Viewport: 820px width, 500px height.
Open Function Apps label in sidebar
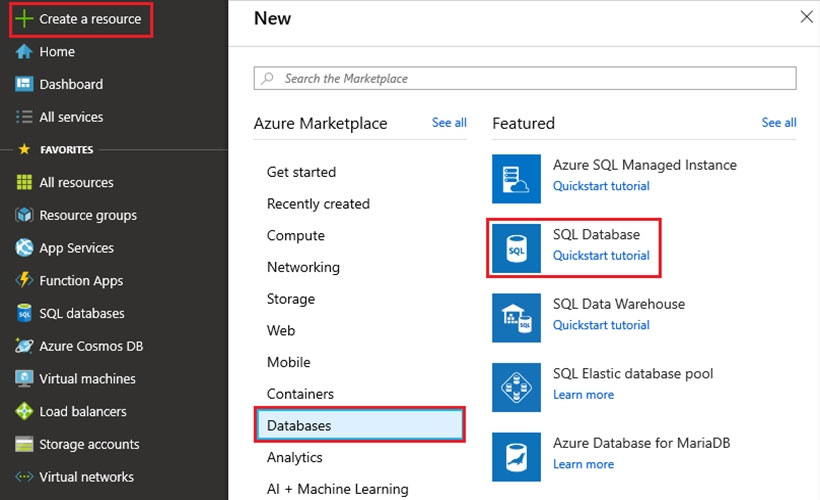[81, 280]
